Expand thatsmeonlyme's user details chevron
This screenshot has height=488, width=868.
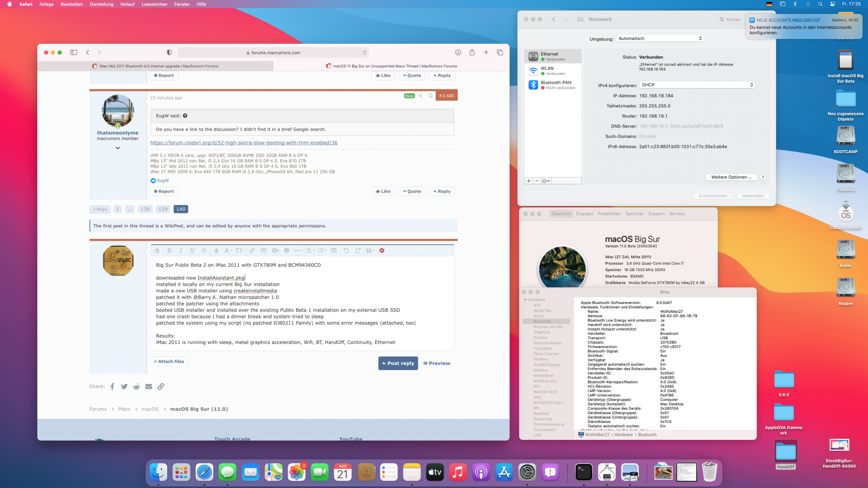tap(118, 148)
